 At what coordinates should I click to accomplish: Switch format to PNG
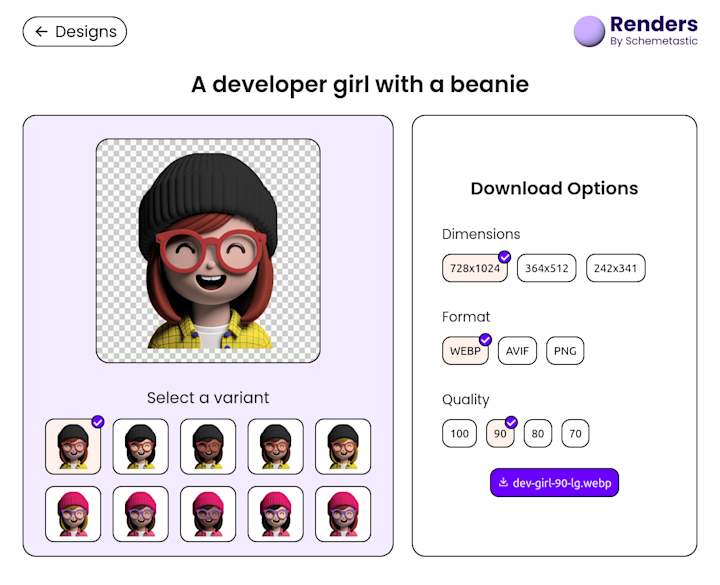[x=565, y=351]
